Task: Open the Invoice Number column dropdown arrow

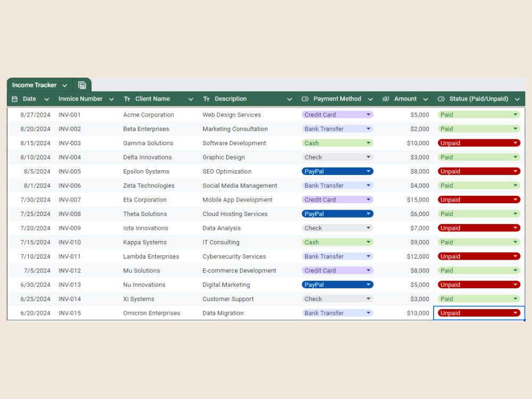Action: pyautogui.click(x=111, y=99)
